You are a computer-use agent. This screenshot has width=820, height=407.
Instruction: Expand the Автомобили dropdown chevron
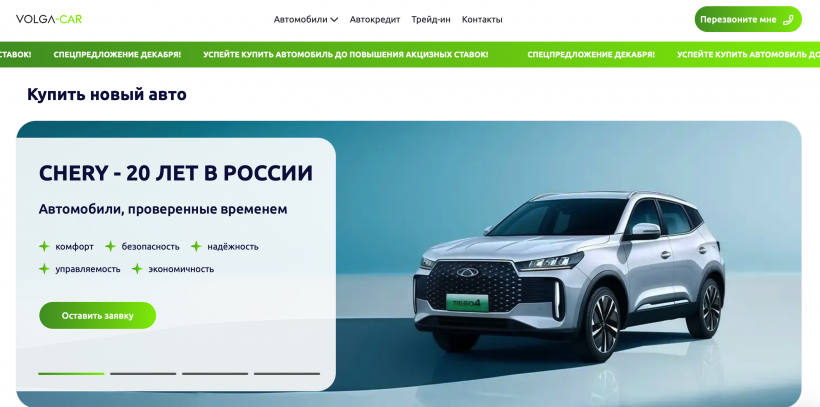click(334, 20)
